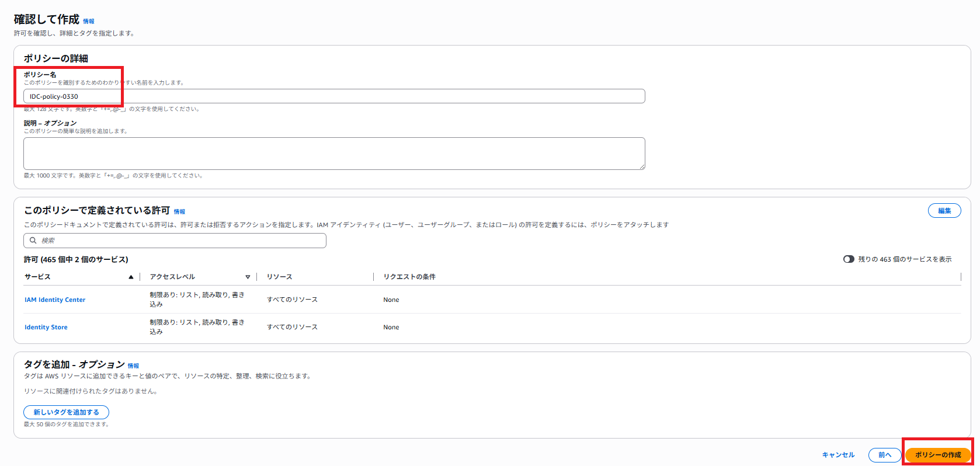Click the orange ポリシーの作成 button

(938, 455)
